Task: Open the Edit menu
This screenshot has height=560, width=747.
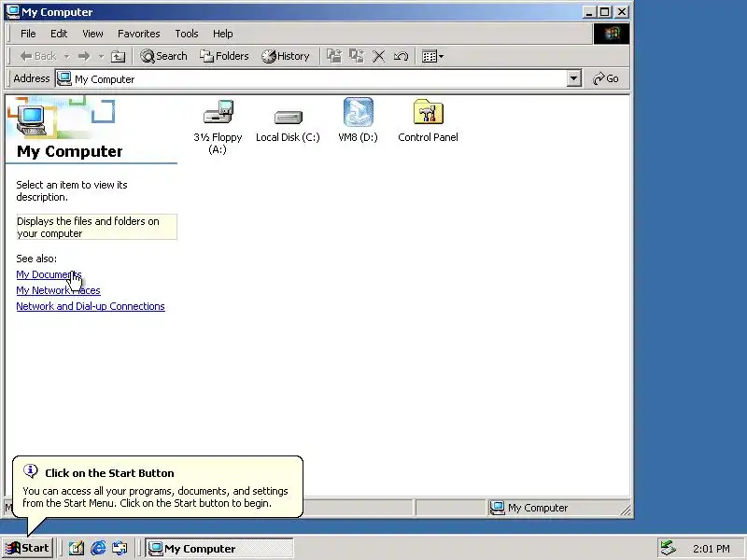Action: (x=59, y=34)
